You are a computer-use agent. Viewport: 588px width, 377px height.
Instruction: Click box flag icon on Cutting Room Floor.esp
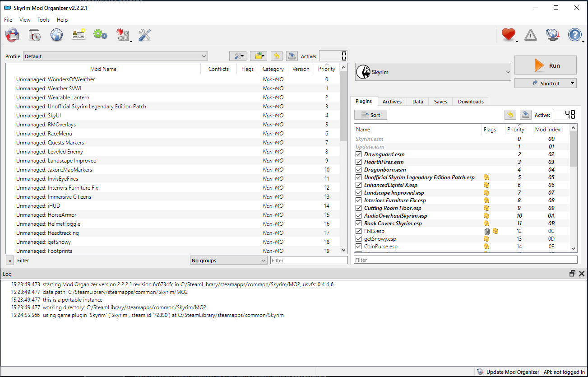click(x=486, y=208)
